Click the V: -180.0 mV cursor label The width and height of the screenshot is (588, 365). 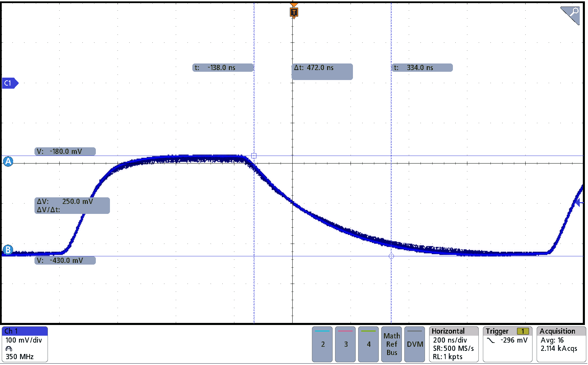[65, 151]
